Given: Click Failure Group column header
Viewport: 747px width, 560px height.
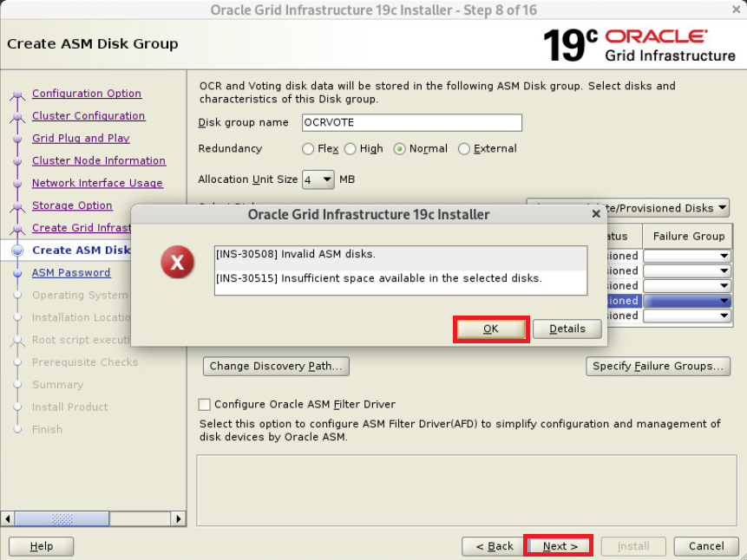Looking at the screenshot, I should pyautogui.click(x=688, y=236).
